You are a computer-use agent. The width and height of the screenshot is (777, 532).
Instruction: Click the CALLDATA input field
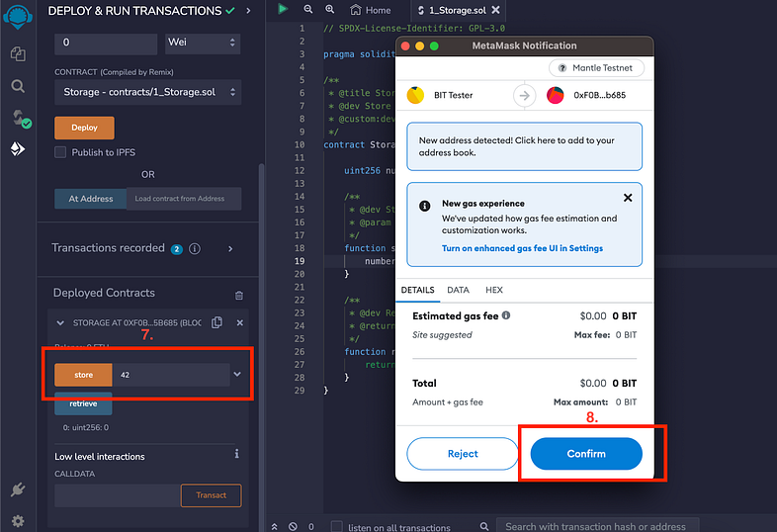click(x=118, y=495)
